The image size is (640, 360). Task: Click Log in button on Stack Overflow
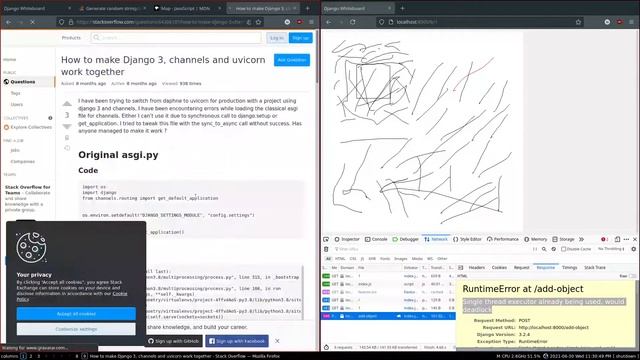276,38
